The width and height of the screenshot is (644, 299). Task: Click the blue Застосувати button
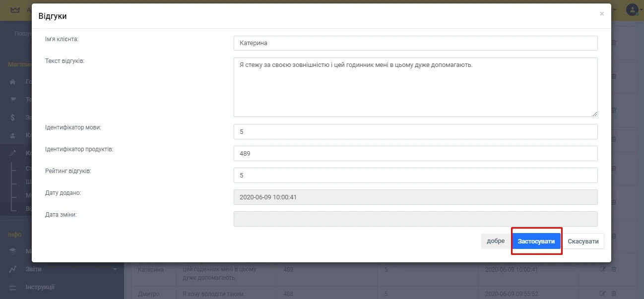536,241
